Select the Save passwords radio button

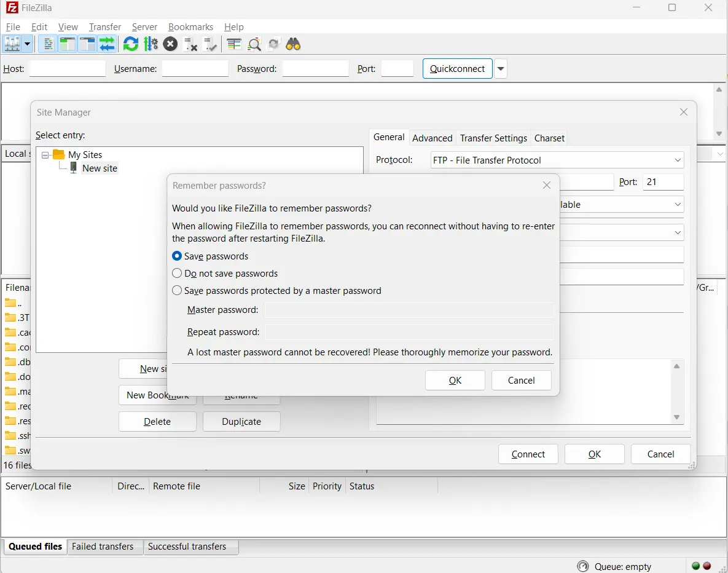click(x=177, y=256)
